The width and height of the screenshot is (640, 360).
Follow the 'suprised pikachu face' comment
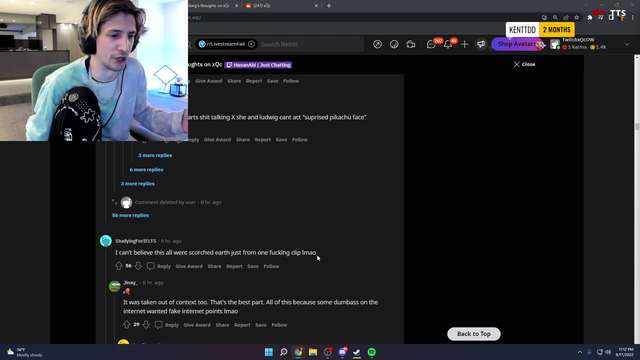(300, 140)
